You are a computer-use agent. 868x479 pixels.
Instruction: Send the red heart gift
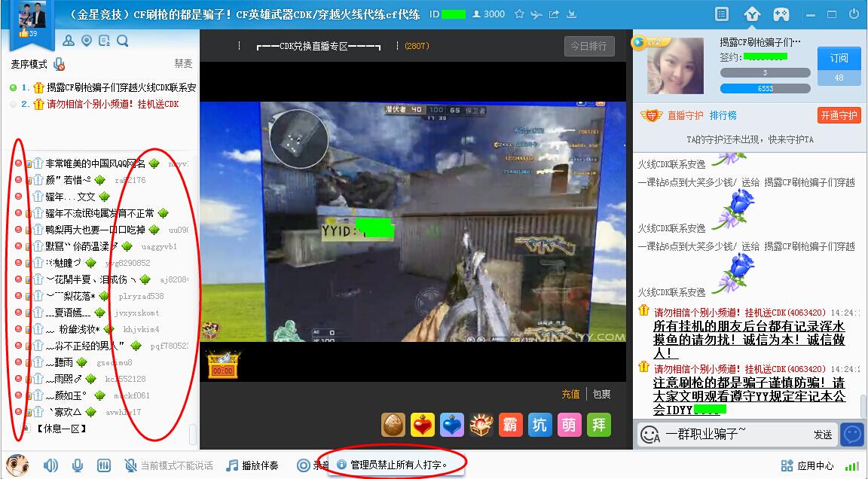coord(423,425)
